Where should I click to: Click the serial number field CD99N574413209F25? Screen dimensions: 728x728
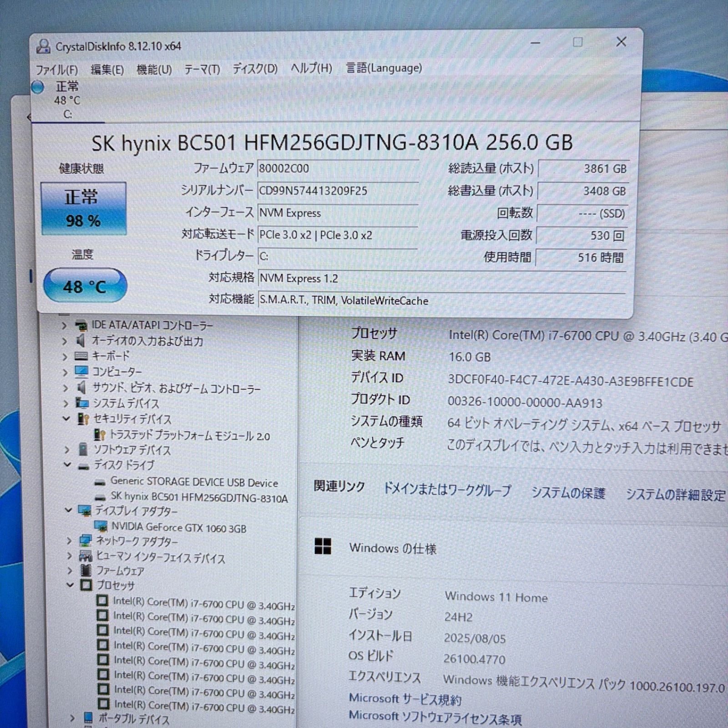coord(338,191)
